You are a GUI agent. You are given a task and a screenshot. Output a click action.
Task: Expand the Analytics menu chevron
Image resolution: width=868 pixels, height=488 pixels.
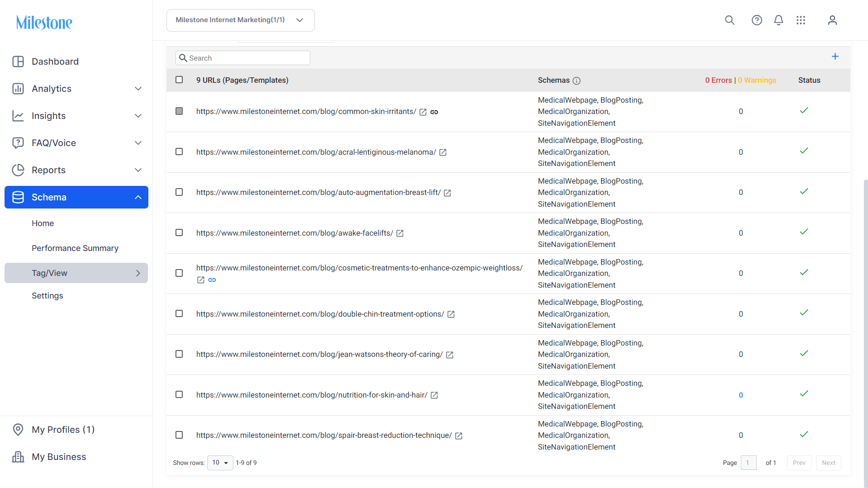tap(138, 89)
